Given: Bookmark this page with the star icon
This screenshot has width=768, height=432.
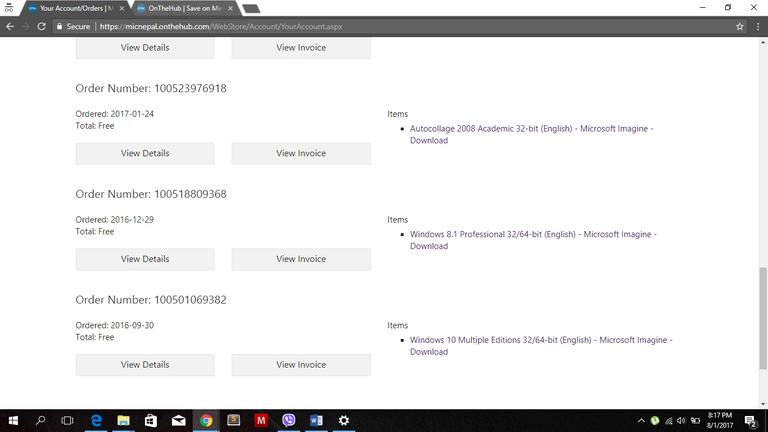Looking at the screenshot, I should [x=740, y=26].
